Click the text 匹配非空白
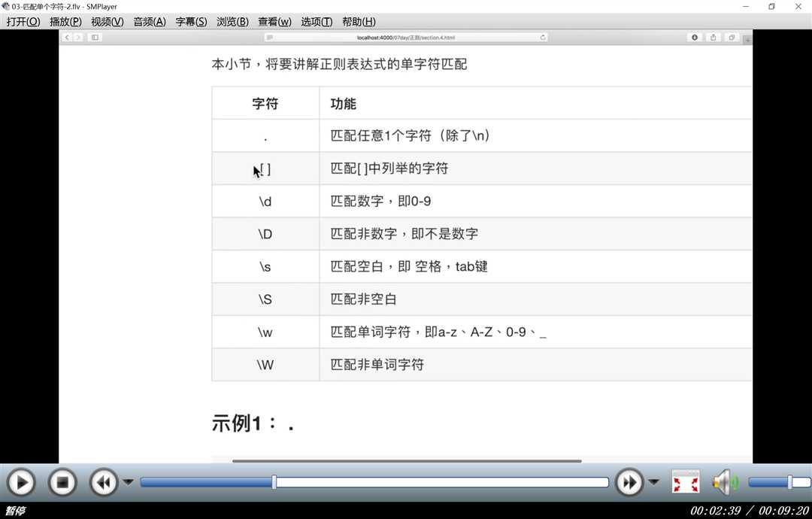This screenshot has height=519, width=812. (364, 299)
